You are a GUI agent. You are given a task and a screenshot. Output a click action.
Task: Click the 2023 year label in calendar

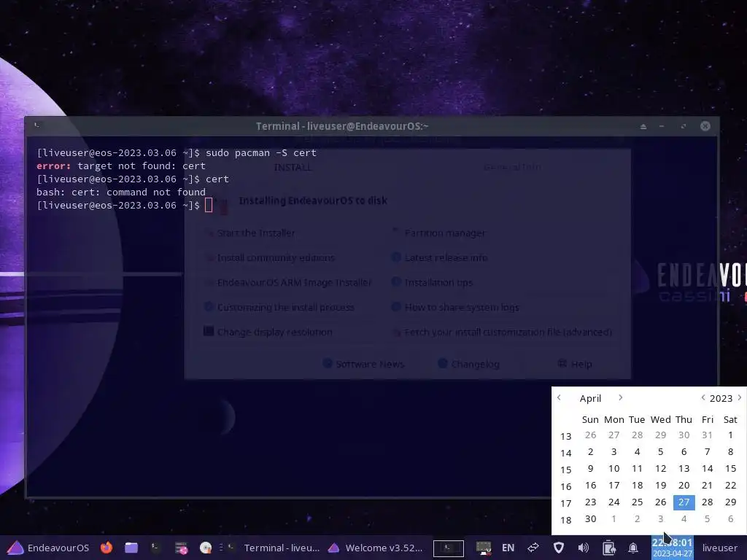point(721,399)
